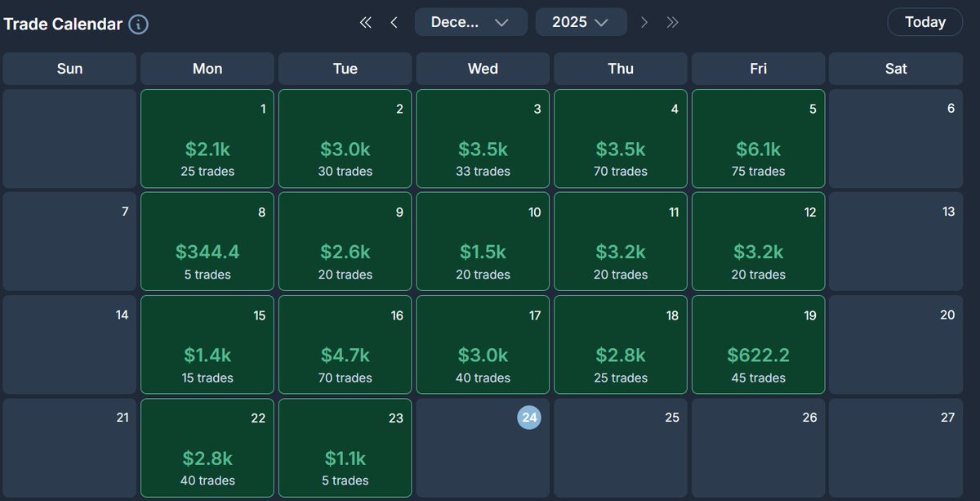The height and width of the screenshot is (501, 980).
Task: Click the Wed column header
Action: click(x=483, y=69)
